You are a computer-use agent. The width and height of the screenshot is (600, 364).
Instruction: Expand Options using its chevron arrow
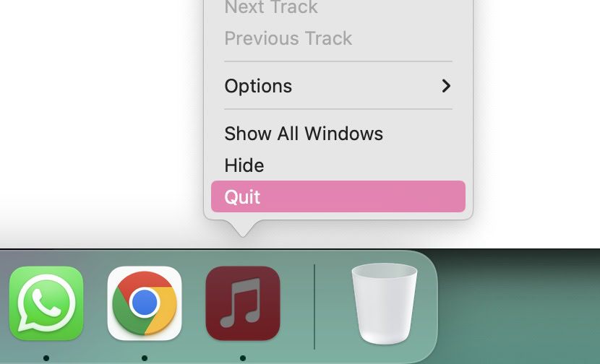[x=446, y=86]
